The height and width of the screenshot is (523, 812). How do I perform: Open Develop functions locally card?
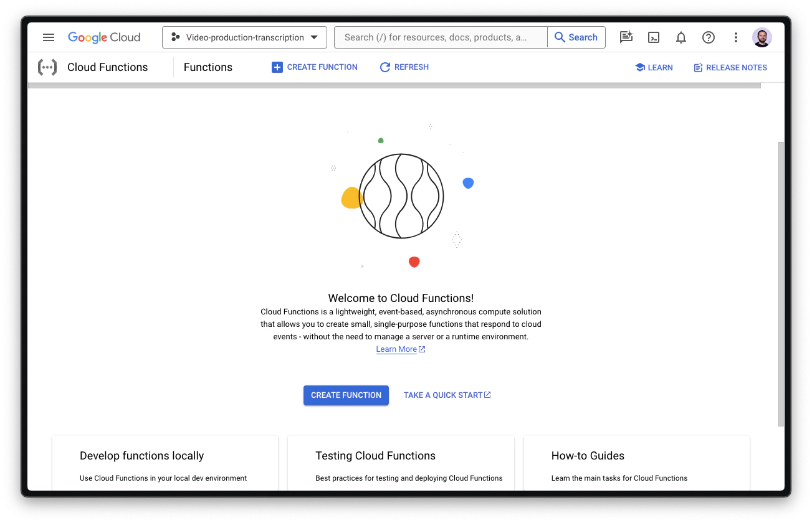coord(165,463)
